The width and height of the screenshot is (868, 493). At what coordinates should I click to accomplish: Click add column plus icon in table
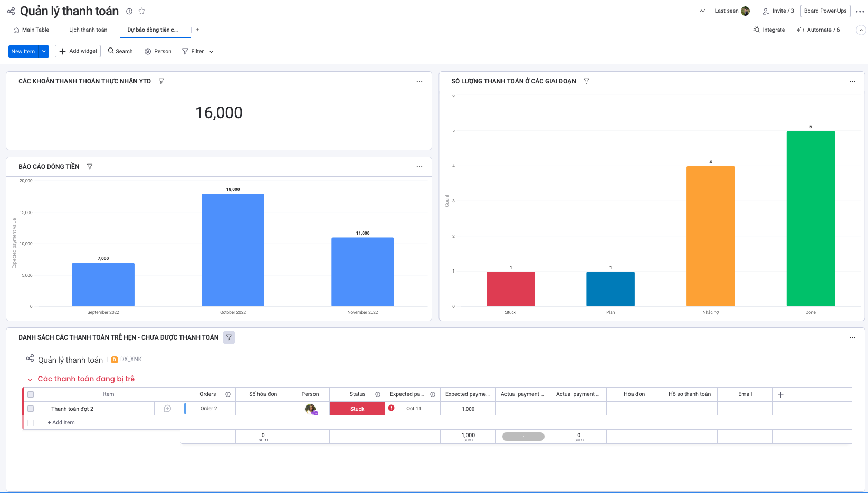tap(780, 395)
